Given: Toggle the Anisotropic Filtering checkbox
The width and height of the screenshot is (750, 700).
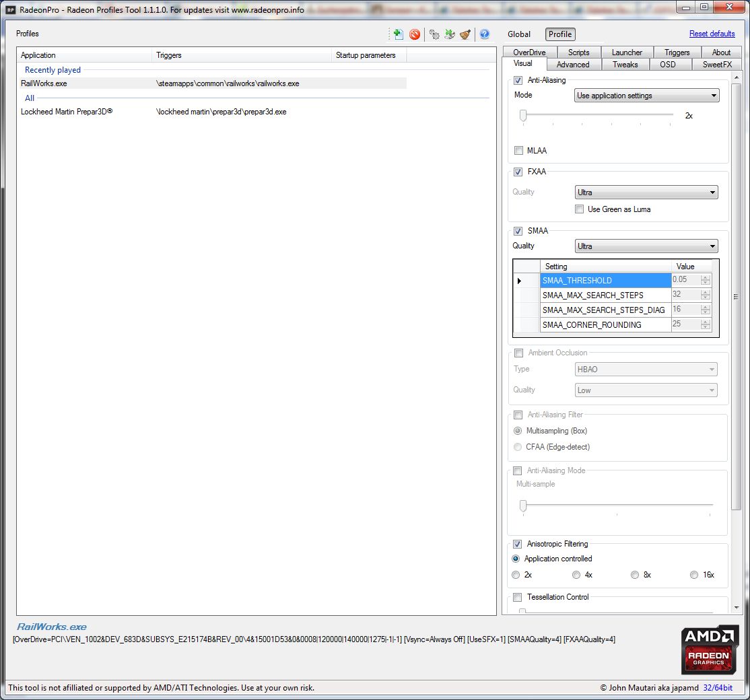Looking at the screenshot, I should (x=518, y=544).
